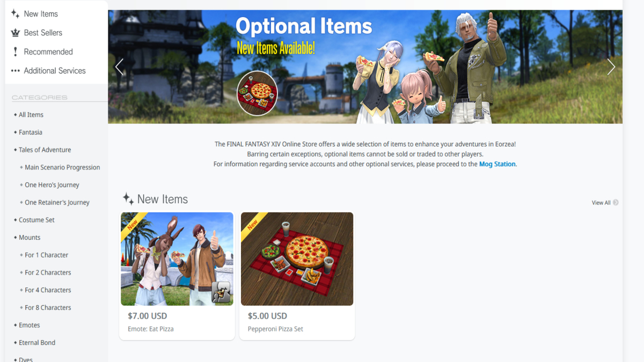Select Main Scenario Progression subcategory
The image size is (644, 362).
(x=62, y=167)
